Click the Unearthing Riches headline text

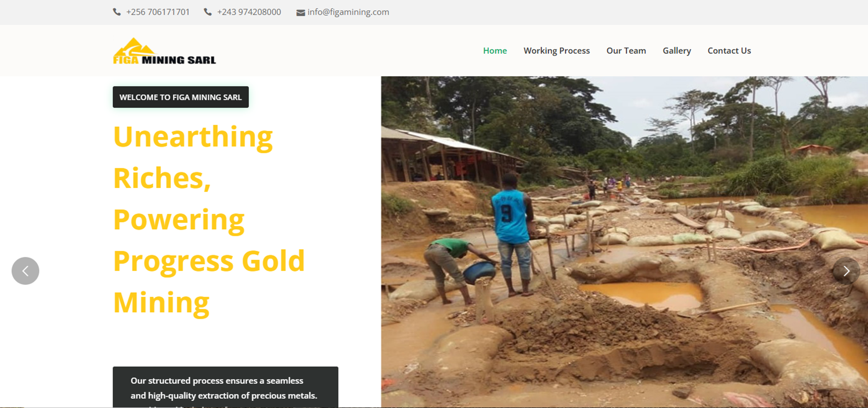point(193,157)
